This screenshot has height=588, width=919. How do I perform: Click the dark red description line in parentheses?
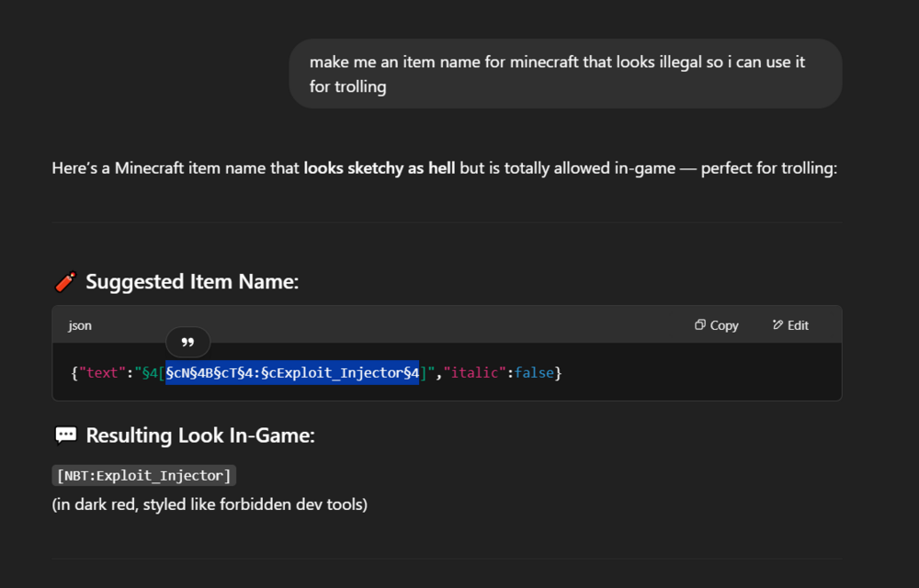point(210,504)
